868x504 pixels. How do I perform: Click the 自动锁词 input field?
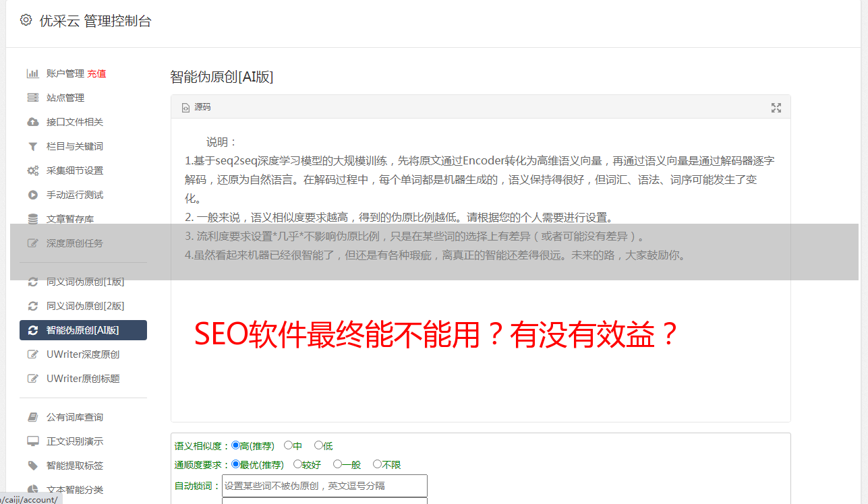click(x=324, y=486)
